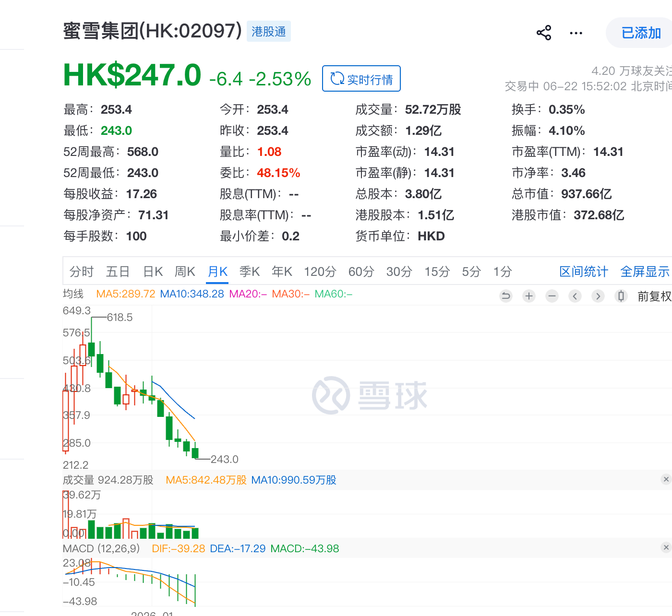Click the MA10:348.28 indicator label
Viewport: 672px width, 616px height.
(192, 294)
